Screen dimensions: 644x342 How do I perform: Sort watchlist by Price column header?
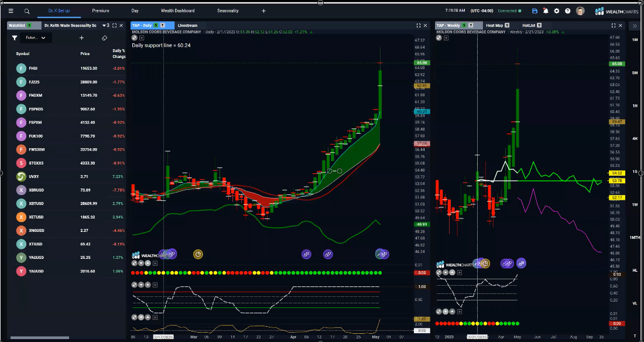tap(85, 54)
